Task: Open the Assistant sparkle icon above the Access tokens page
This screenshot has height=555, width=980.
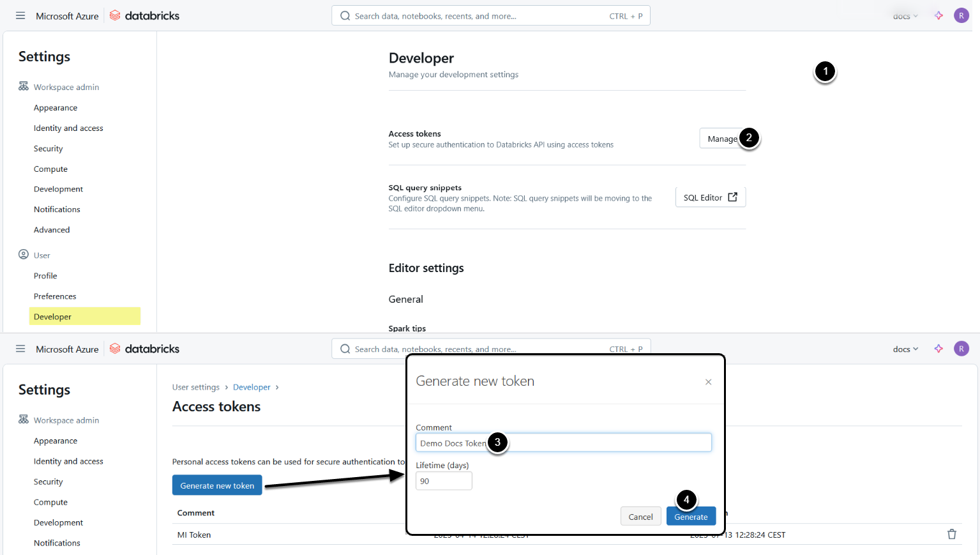Action: point(939,349)
